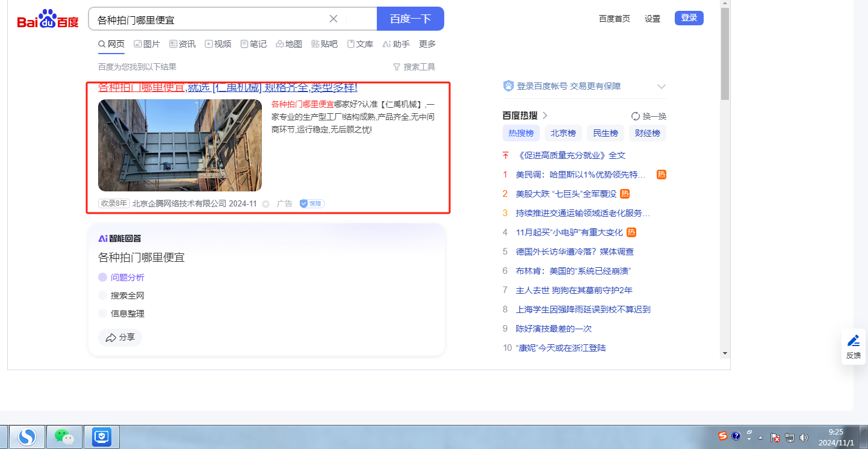Open Sogou browser from the taskbar

tap(26, 436)
